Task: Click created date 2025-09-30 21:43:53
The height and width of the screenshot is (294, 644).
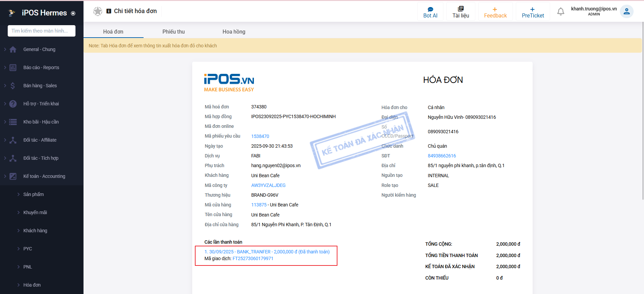Action: click(x=272, y=146)
